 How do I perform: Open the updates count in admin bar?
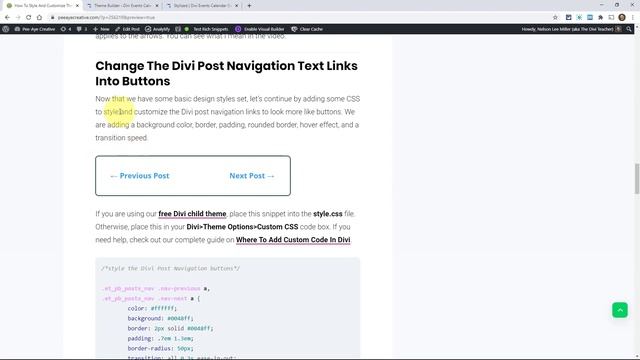tap(66, 29)
